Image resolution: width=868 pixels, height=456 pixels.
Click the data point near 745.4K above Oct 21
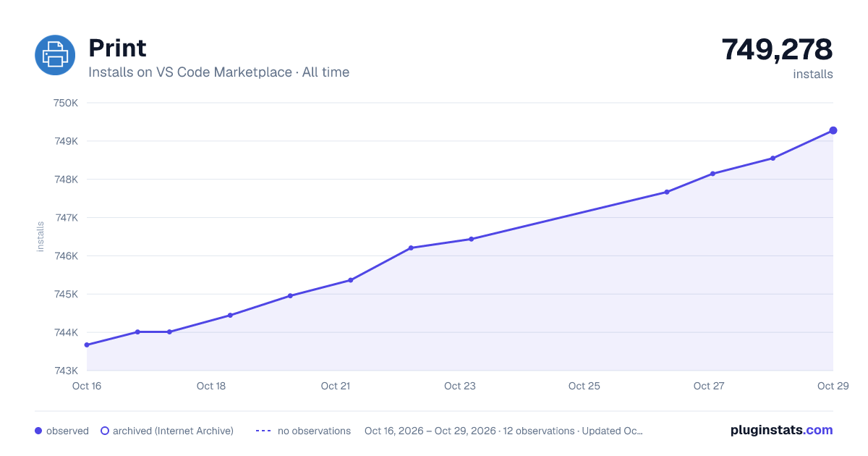(350, 280)
